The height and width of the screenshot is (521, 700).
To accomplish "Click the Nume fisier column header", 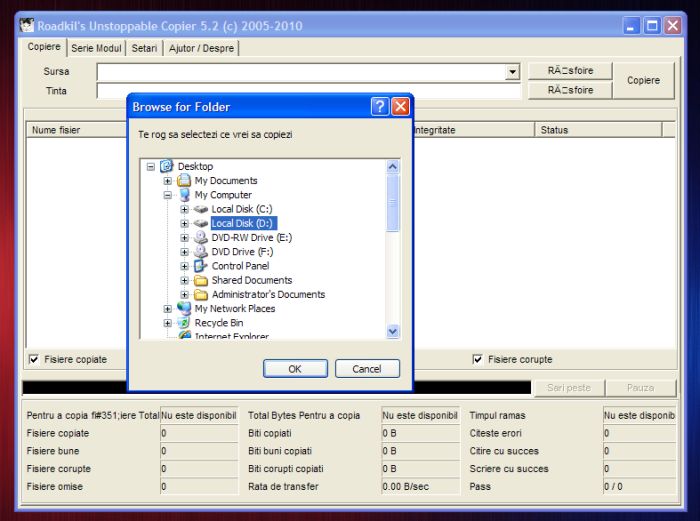I will coord(77,130).
